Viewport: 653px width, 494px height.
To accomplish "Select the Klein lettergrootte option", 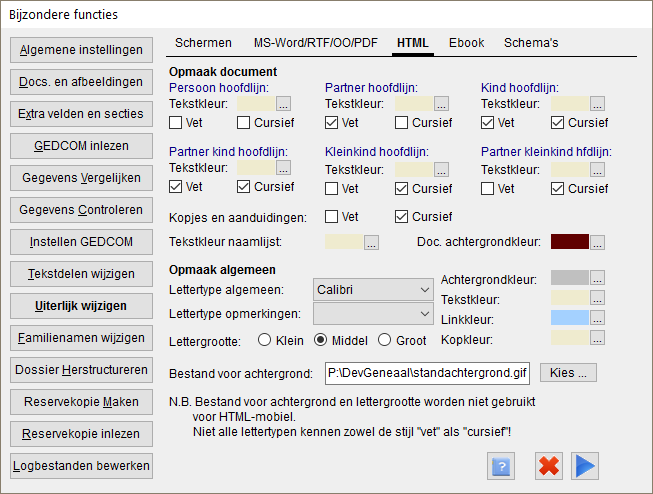I will click(266, 340).
